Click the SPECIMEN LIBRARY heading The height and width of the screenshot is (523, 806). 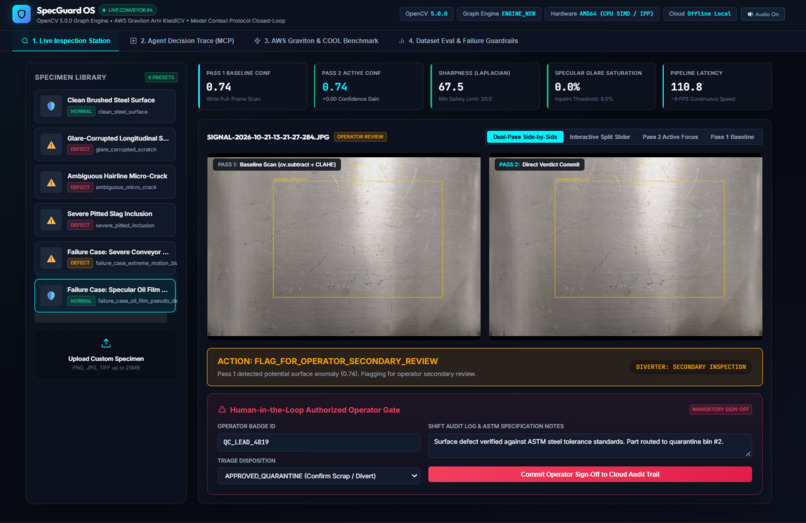(x=70, y=77)
